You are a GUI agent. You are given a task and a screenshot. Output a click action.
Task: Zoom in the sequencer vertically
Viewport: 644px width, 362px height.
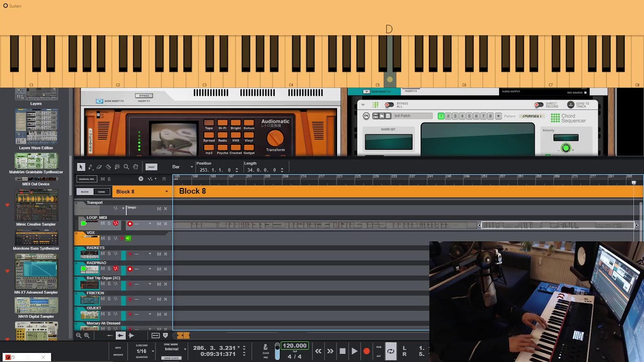coord(87,335)
